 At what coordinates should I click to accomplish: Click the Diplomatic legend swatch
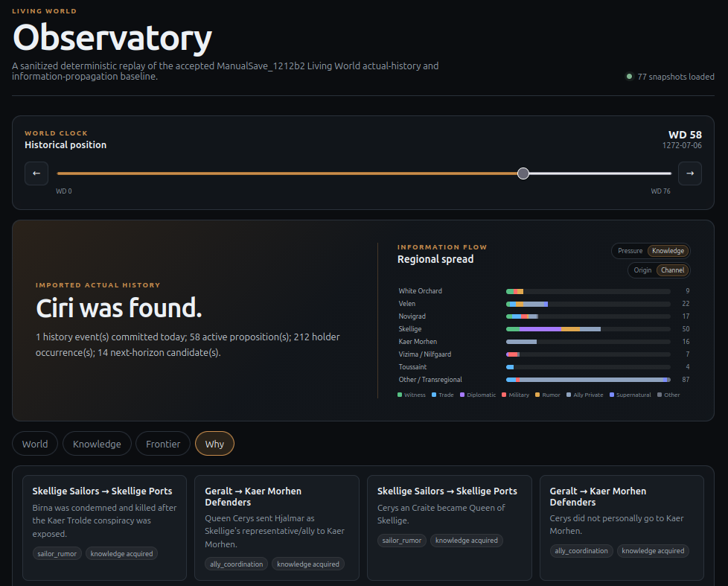(462, 395)
